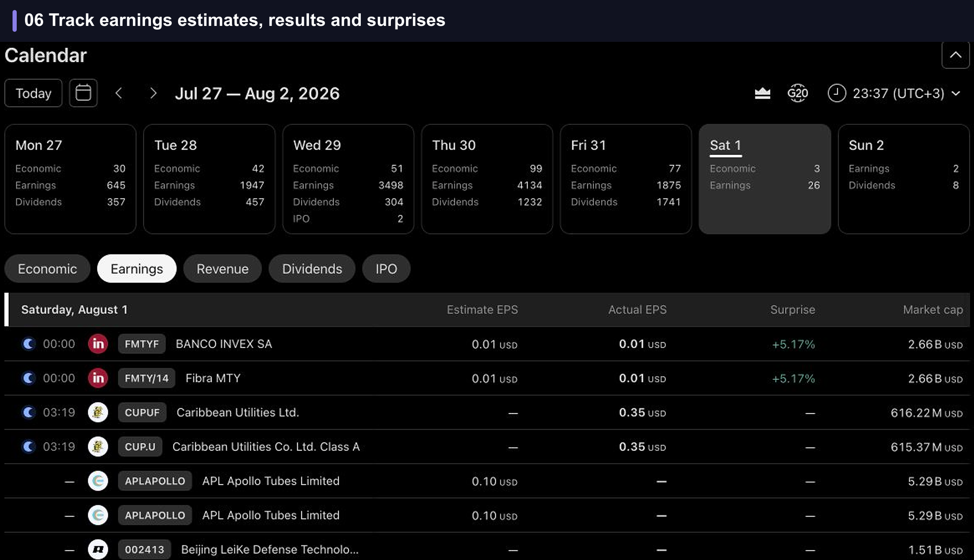Image resolution: width=974 pixels, height=560 pixels.
Task: Click the Market cap column header
Action: [x=933, y=310]
